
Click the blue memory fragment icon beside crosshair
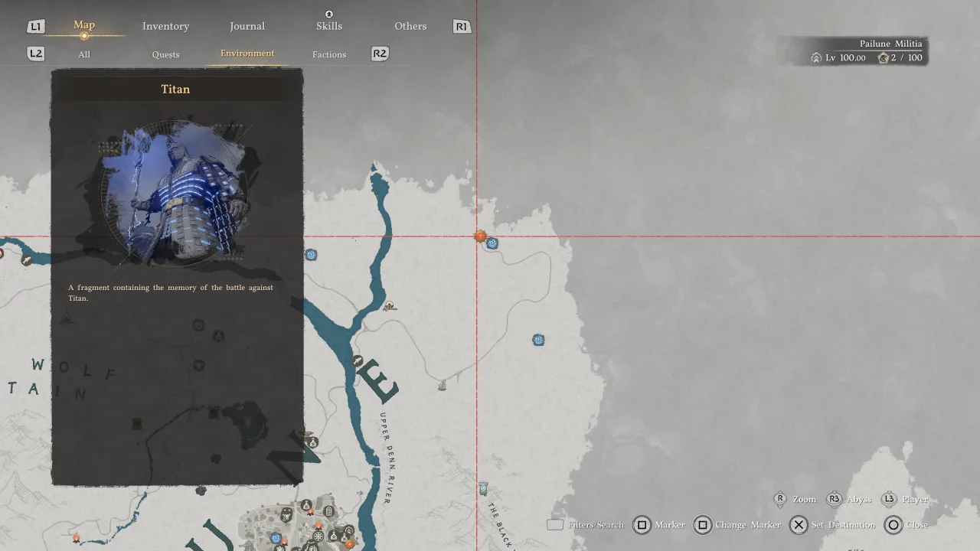point(492,243)
